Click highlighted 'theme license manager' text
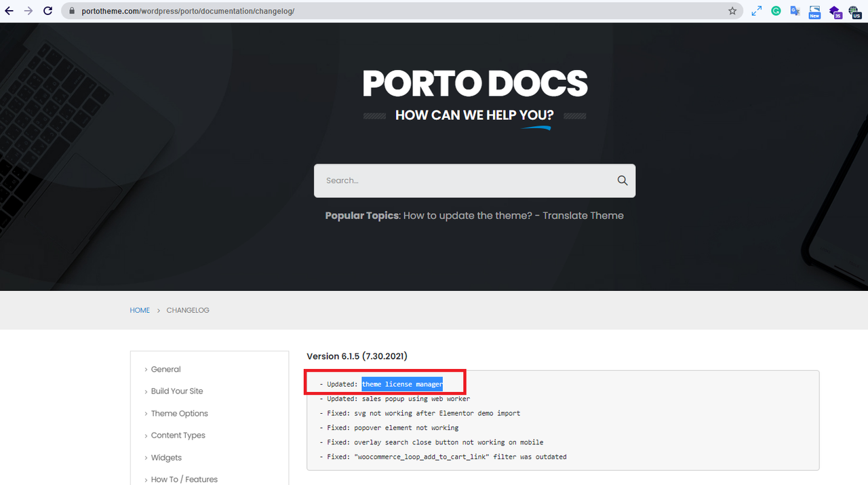Screen dimensions: 868x485 coord(402,384)
